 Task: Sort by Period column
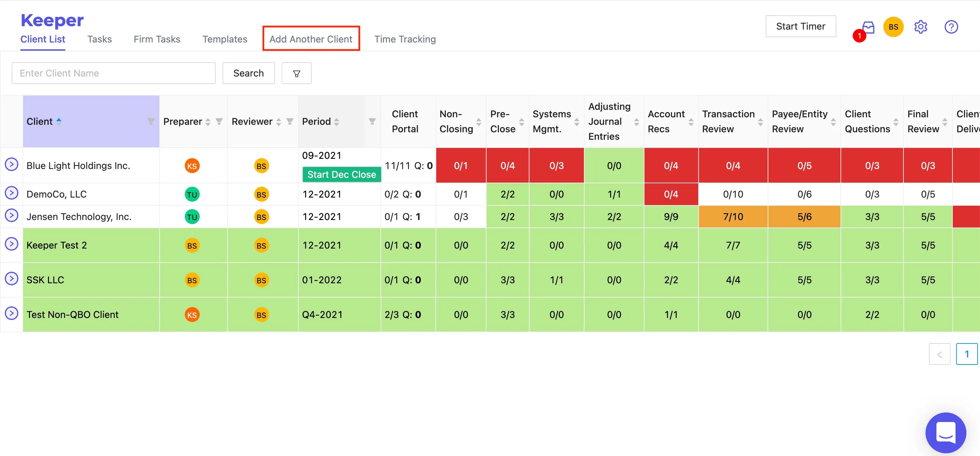pos(336,122)
